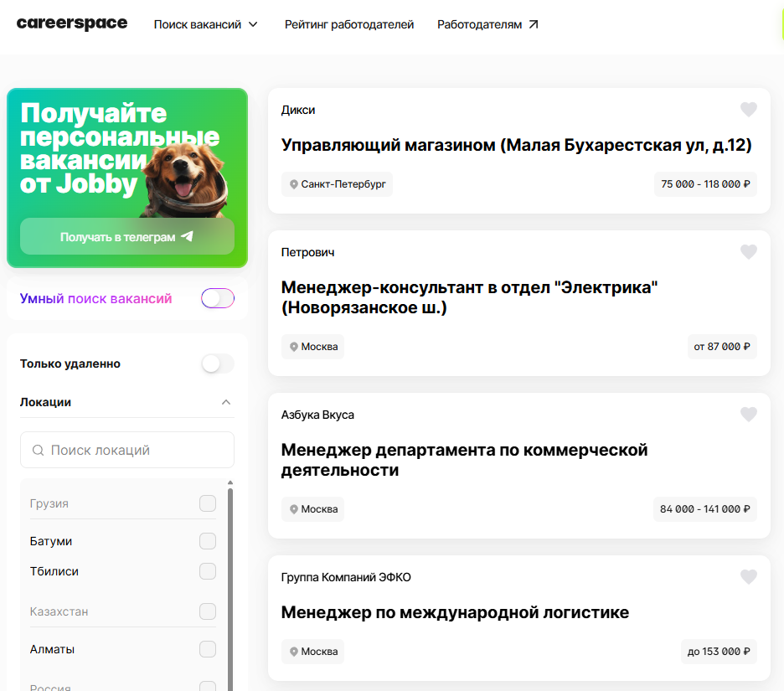
Task: Click the Тбилиси location label
Action: click(54, 571)
